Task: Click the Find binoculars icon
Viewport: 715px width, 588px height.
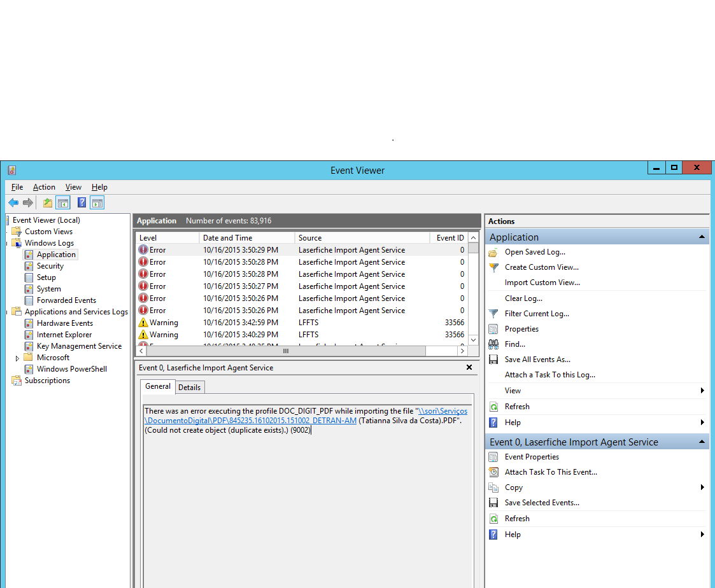Action: click(493, 344)
